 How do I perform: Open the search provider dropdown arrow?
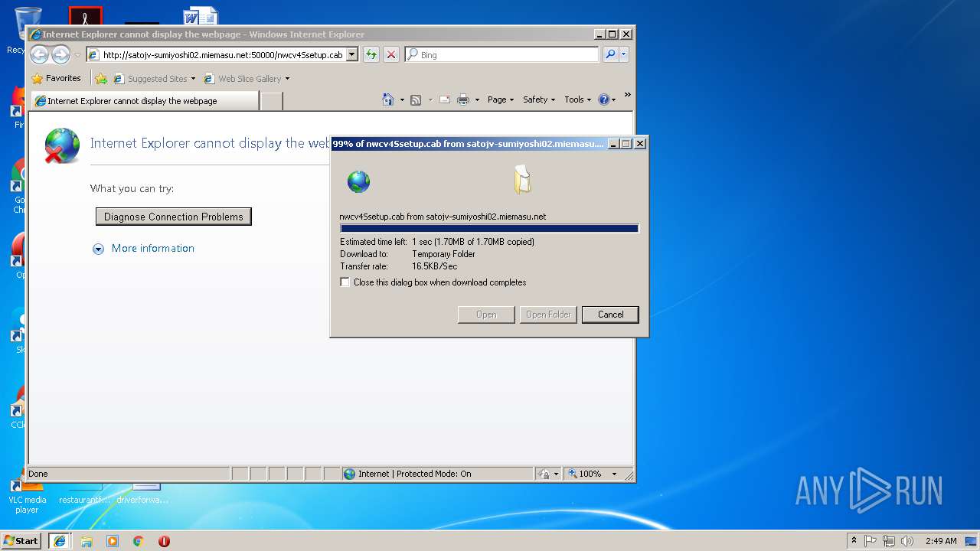pos(624,54)
